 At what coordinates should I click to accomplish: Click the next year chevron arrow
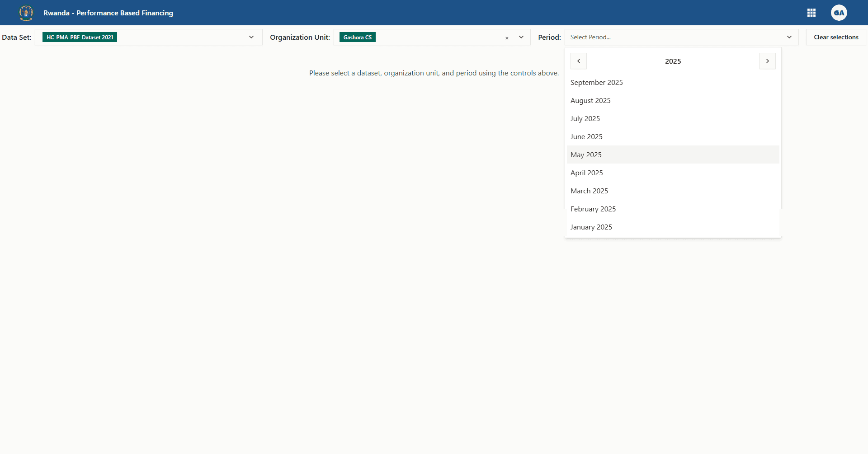click(767, 61)
